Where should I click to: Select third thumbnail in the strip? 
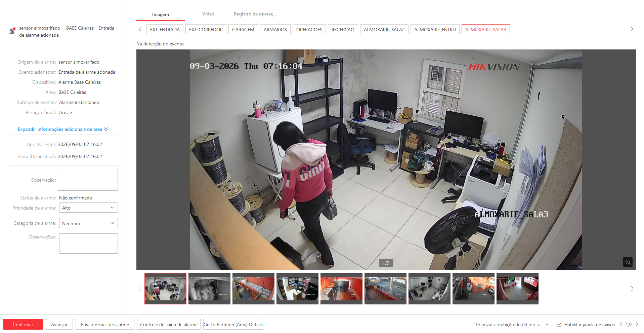(x=253, y=289)
